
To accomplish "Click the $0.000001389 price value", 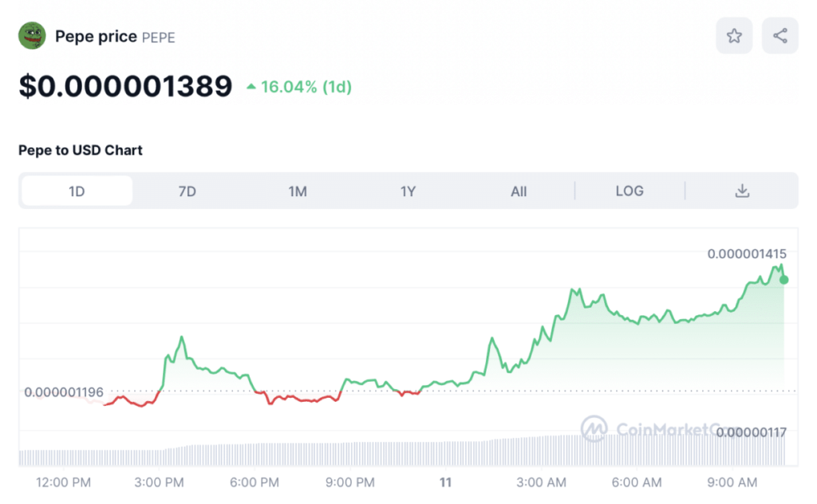I will (x=125, y=86).
